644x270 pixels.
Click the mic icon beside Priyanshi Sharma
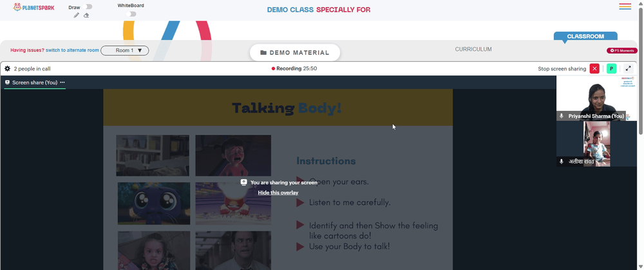[x=562, y=116]
